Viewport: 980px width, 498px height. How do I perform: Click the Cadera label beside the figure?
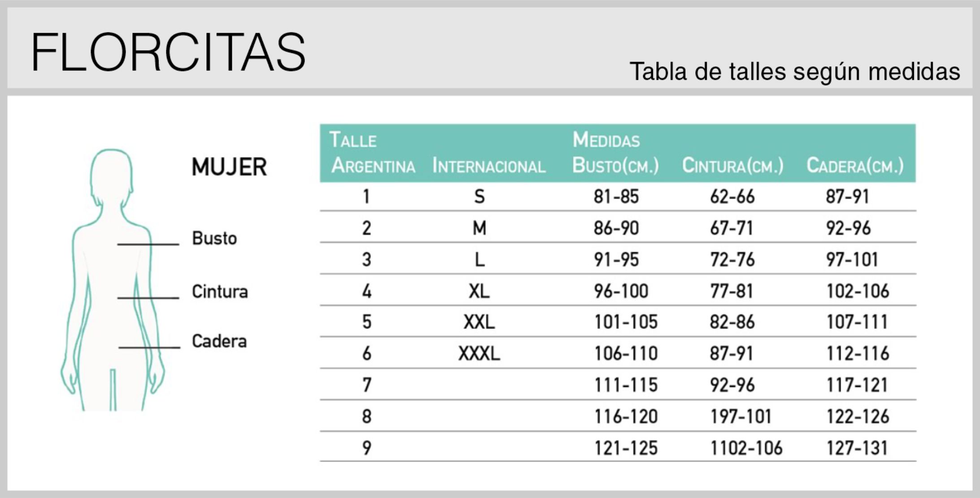(219, 342)
